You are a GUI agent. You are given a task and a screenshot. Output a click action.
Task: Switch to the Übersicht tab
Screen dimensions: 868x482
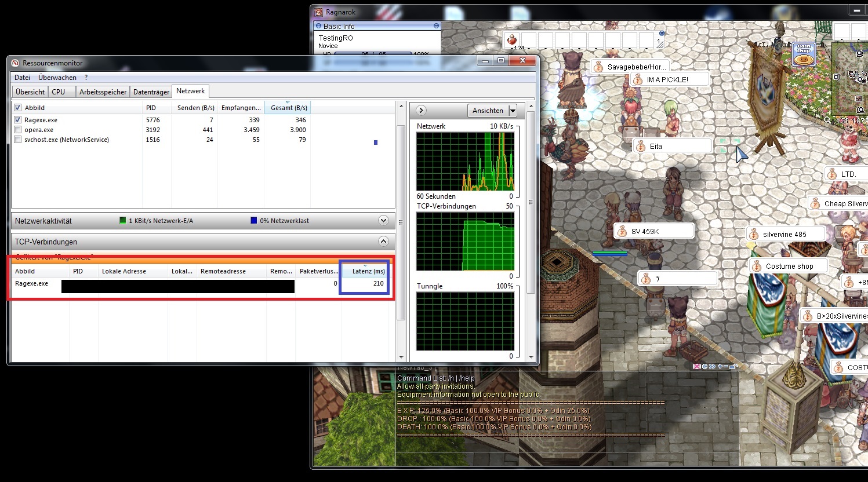(30, 92)
